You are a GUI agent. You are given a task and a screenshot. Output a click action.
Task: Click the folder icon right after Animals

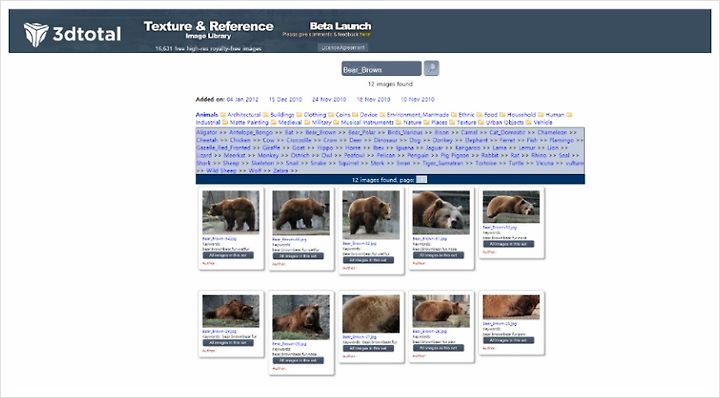[x=223, y=115]
